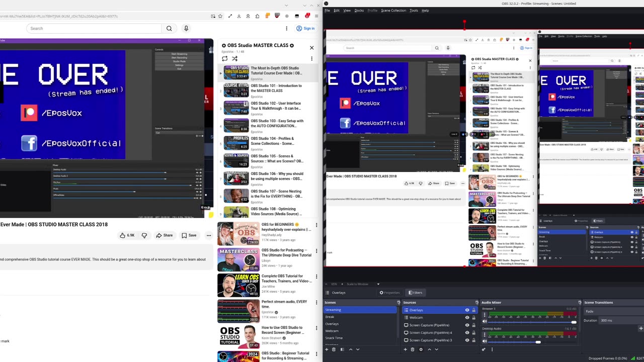Move selected scene down
The height and width of the screenshot is (362, 644).
pos(358,349)
